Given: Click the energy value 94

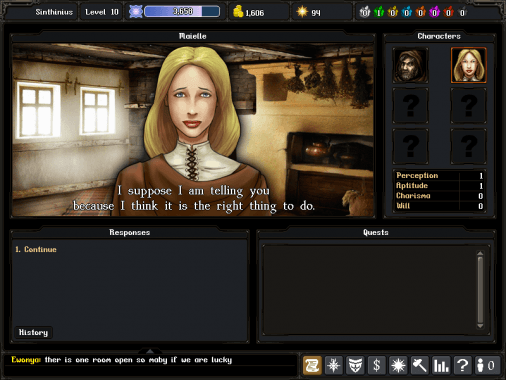Looking at the screenshot, I should tap(316, 13).
